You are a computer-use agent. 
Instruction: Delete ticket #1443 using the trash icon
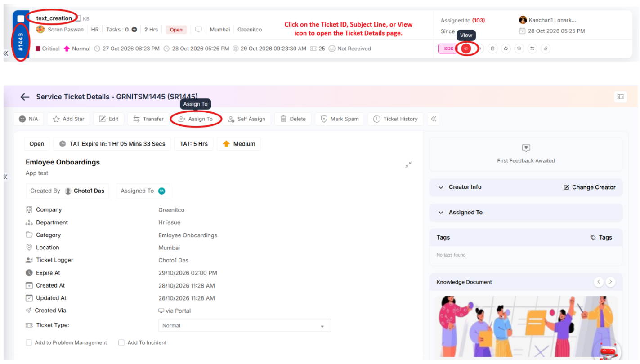[x=492, y=49]
